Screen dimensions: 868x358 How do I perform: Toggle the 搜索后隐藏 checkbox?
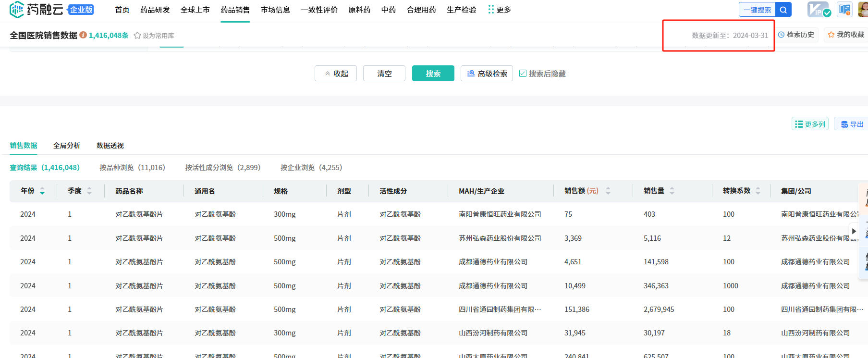click(x=523, y=74)
